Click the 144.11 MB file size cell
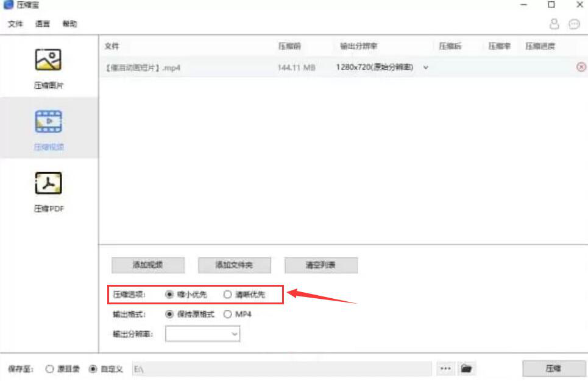Image resolution: width=588 pixels, height=381 pixels. [296, 68]
